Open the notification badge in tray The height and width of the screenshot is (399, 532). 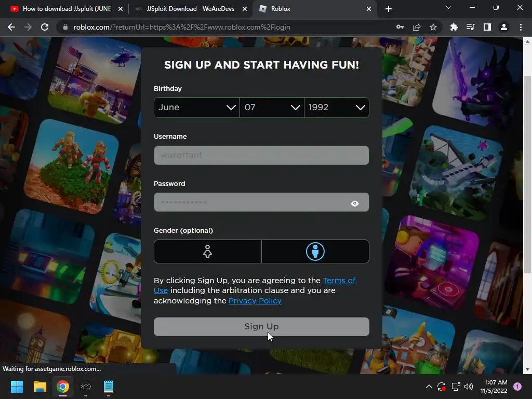517,387
